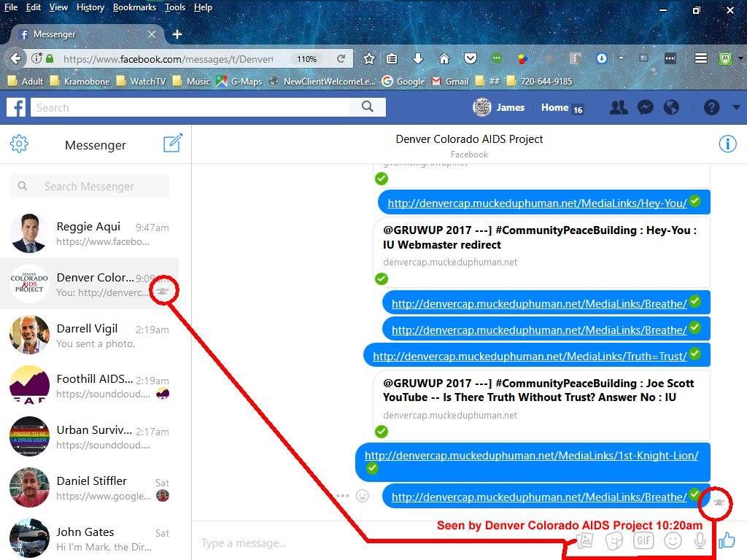Open the Firefox hamburger menu
The width and height of the screenshot is (747, 560).
[701, 58]
